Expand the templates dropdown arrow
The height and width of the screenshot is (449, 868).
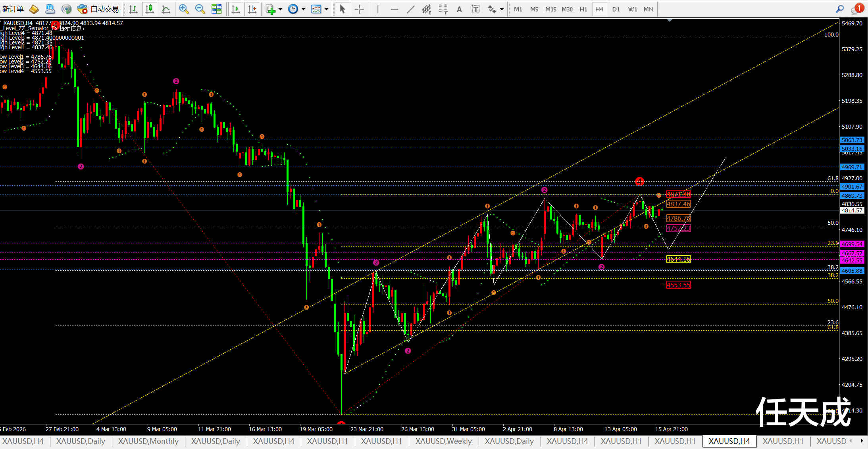[x=327, y=9]
